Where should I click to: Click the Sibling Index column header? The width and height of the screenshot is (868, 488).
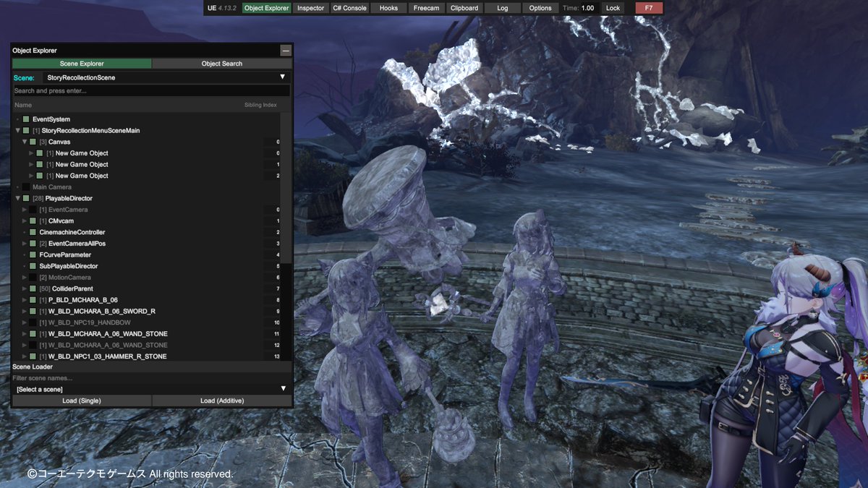(260, 105)
